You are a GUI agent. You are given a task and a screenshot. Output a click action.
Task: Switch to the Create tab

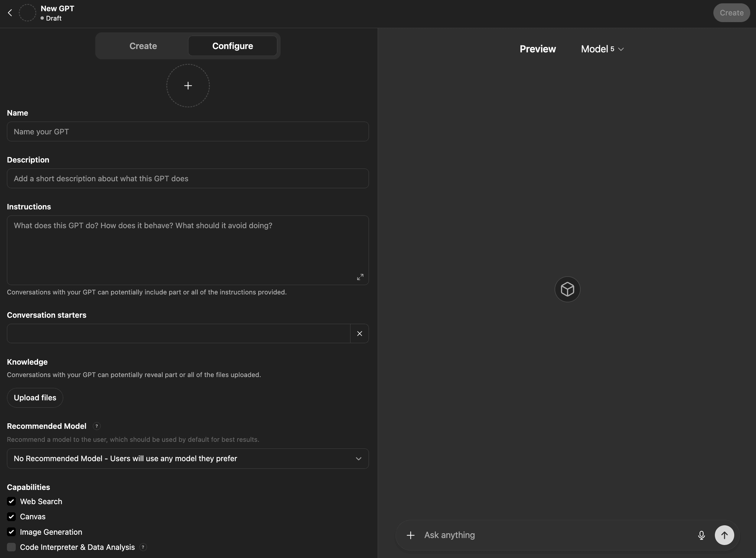coord(143,46)
